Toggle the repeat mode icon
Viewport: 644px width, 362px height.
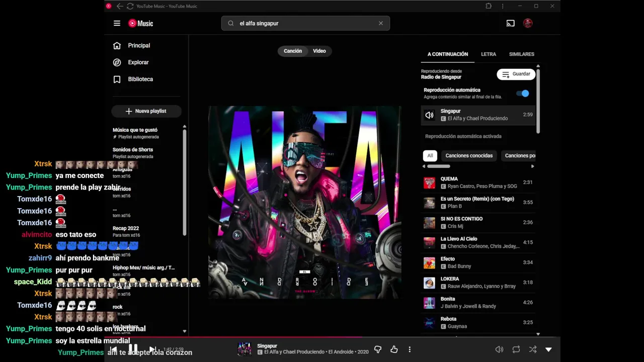point(516,349)
